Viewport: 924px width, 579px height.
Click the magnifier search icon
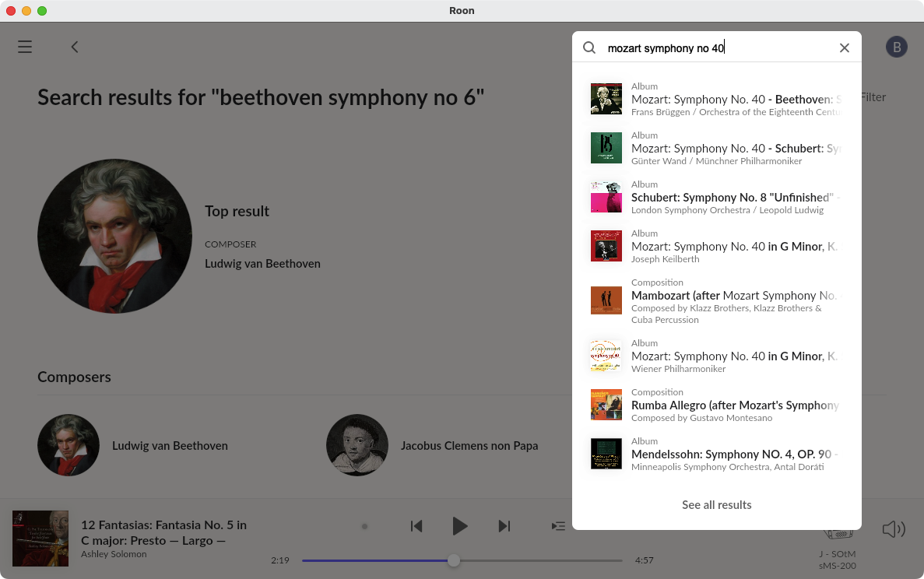tap(589, 47)
